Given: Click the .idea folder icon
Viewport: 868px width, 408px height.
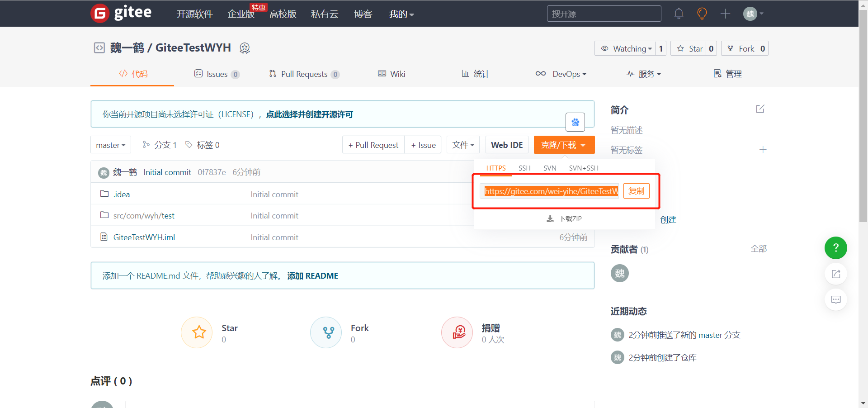Looking at the screenshot, I should 104,194.
